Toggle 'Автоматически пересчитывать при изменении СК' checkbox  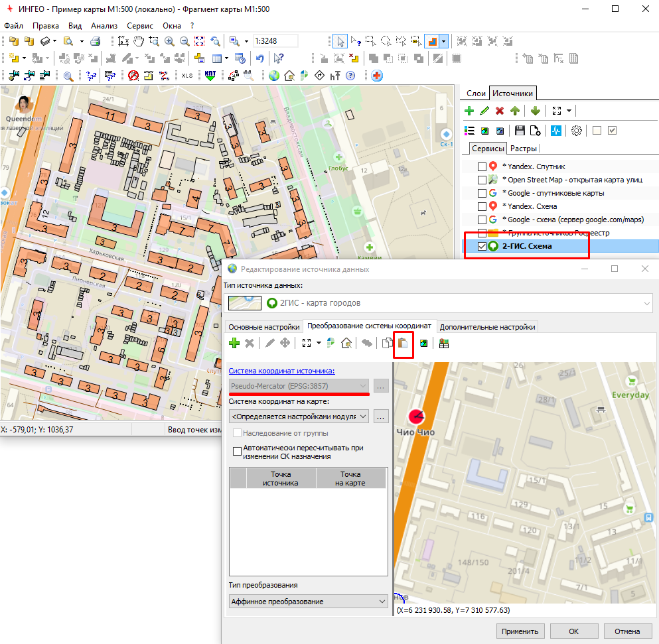[x=237, y=452]
